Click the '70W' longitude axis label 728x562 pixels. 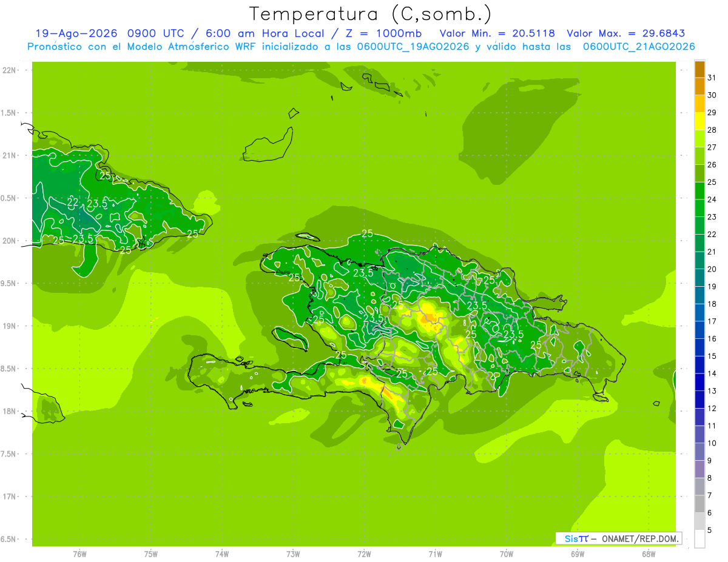tap(507, 554)
